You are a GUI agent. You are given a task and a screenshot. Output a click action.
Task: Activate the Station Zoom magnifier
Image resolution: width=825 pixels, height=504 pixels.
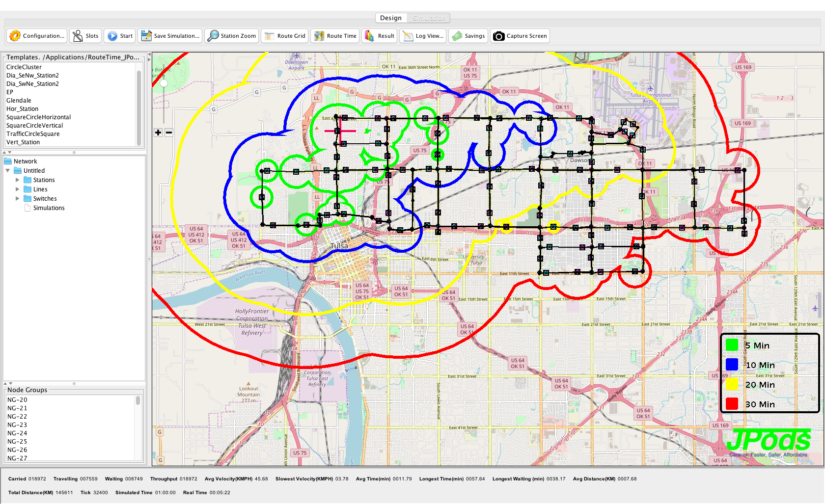[232, 36]
